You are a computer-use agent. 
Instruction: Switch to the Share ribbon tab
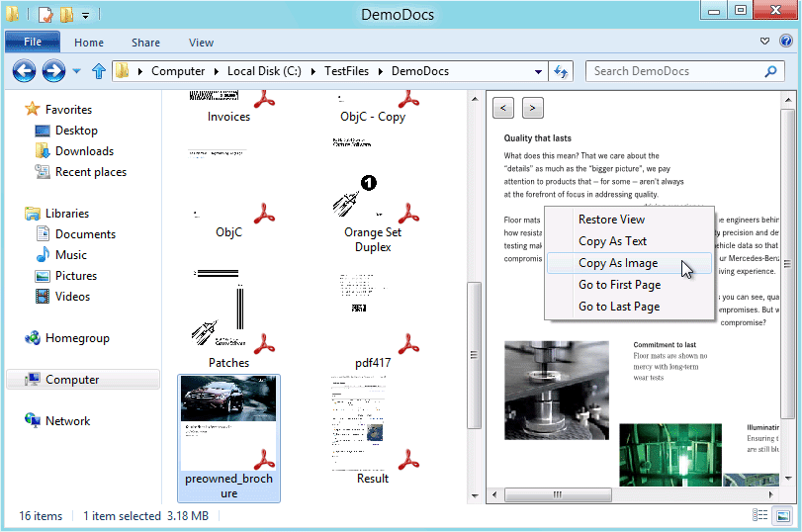(145, 43)
